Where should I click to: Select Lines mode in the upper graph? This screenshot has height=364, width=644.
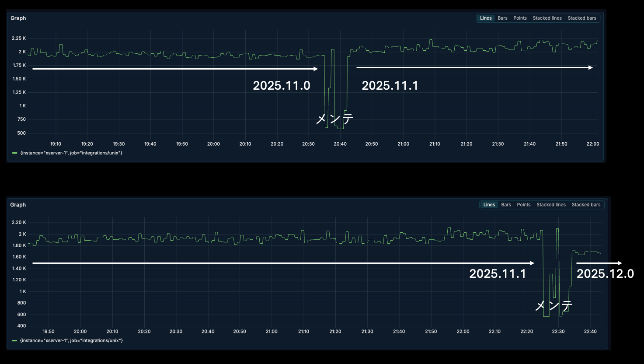486,18
